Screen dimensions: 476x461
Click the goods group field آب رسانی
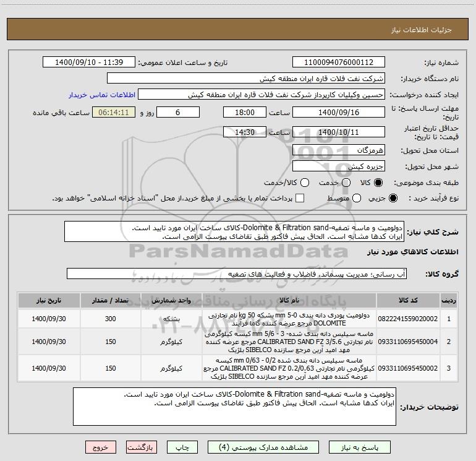pos(237,274)
